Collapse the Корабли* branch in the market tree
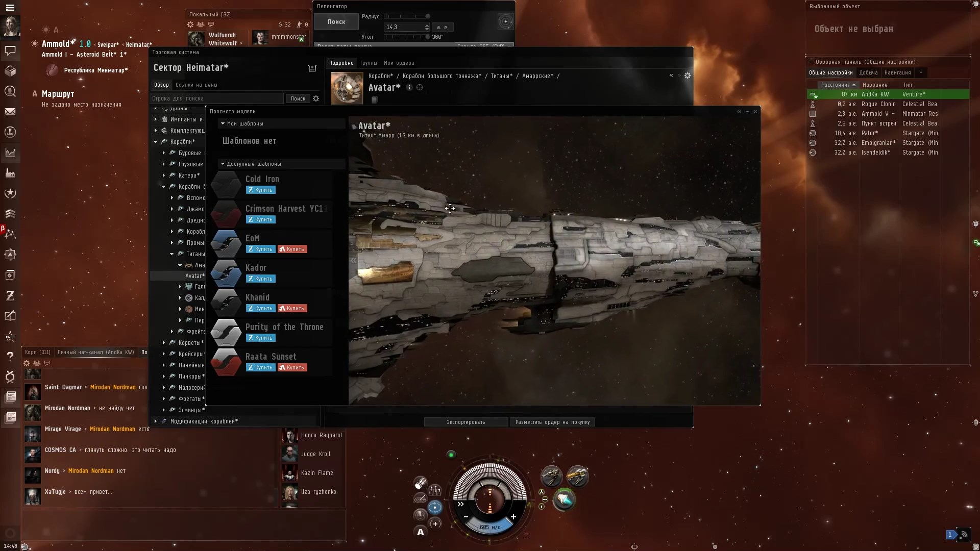The image size is (980, 551). point(156,142)
